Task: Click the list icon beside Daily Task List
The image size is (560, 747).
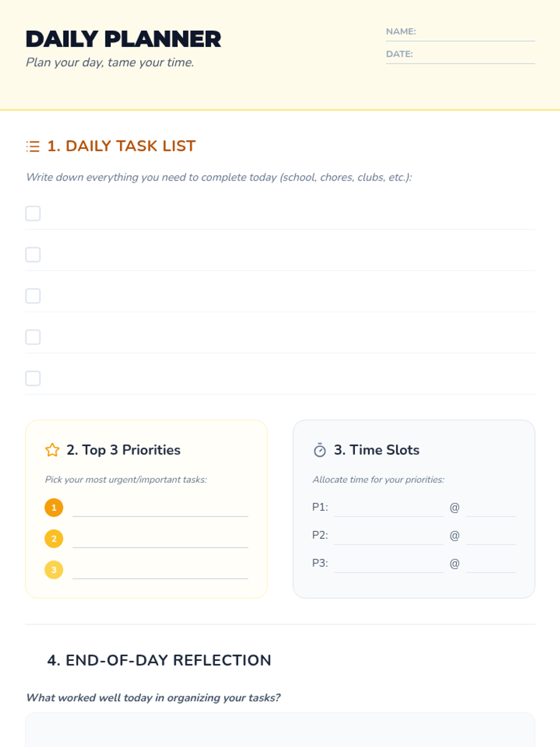Action: coord(33,146)
